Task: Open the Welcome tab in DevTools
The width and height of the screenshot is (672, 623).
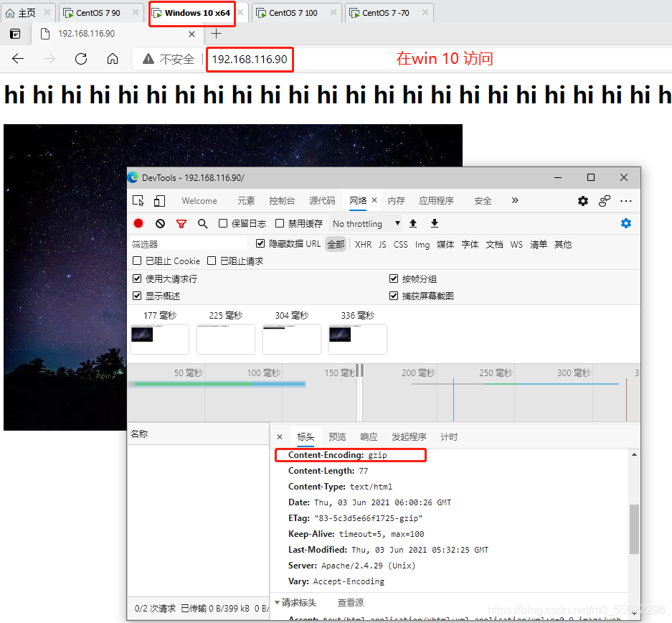Action: [199, 201]
